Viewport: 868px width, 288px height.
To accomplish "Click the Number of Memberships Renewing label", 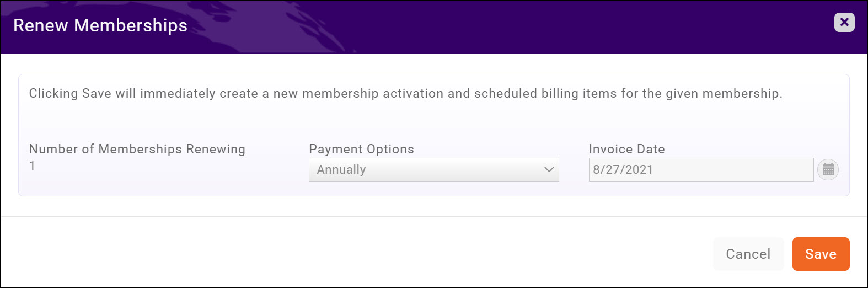I will point(137,149).
